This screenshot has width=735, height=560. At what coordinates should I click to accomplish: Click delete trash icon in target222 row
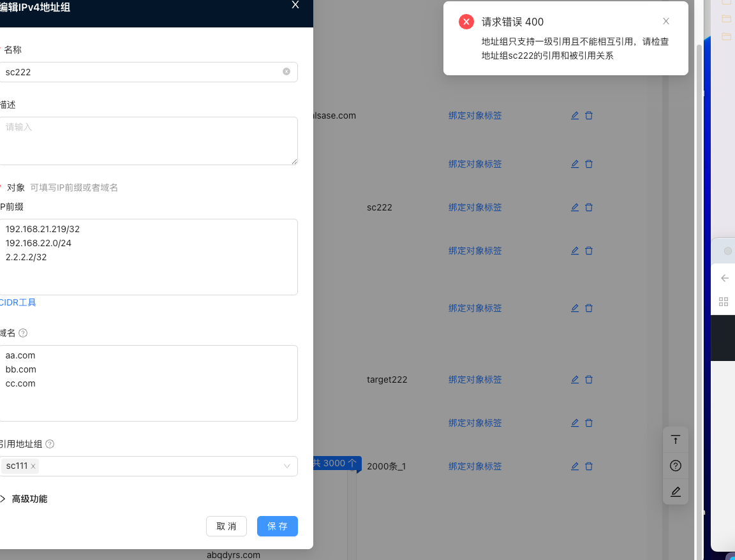pos(589,379)
